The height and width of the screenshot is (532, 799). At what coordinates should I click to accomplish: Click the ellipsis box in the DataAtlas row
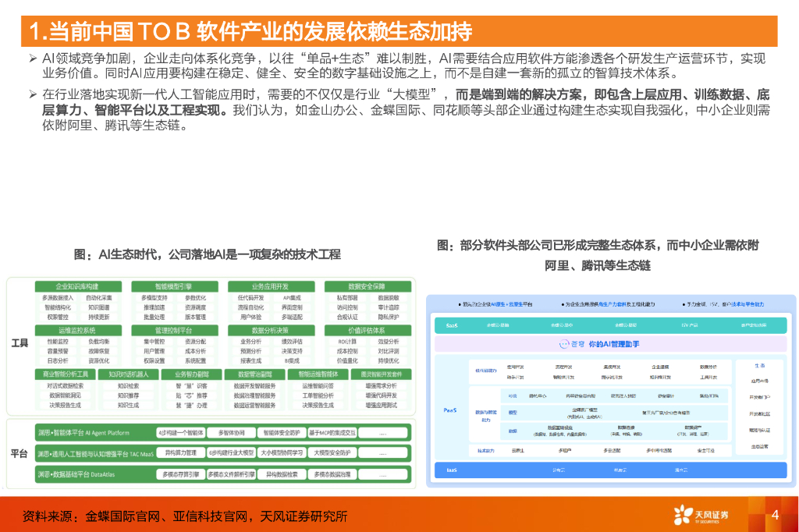[x=382, y=474]
